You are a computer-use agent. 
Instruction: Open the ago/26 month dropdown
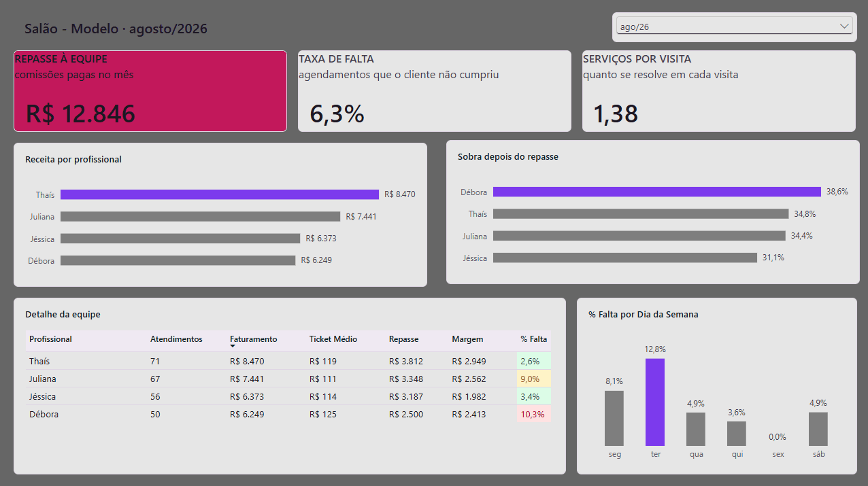[x=734, y=26]
